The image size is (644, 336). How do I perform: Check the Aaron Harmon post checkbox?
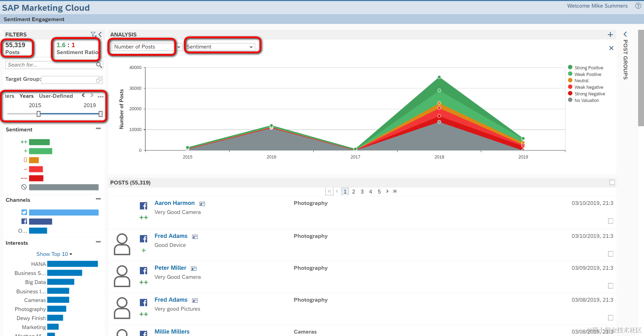[611, 221]
